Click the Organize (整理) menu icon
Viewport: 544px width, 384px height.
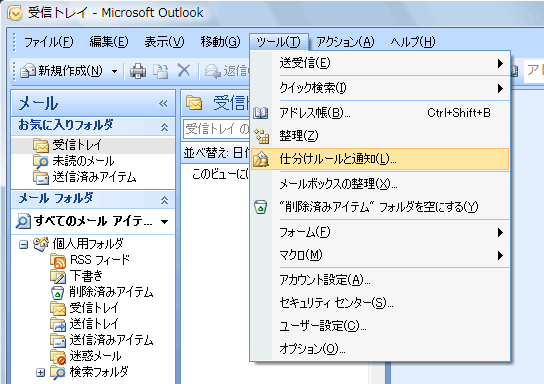coord(262,136)
